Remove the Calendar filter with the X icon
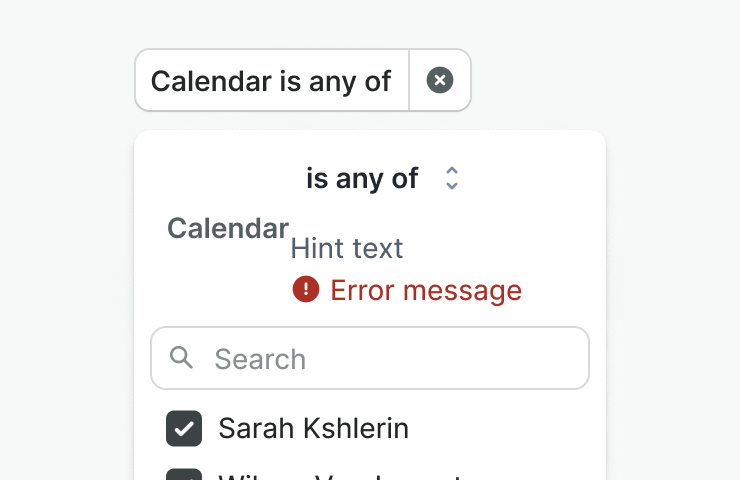The image size is (740, 480). [x=440, y=80]
